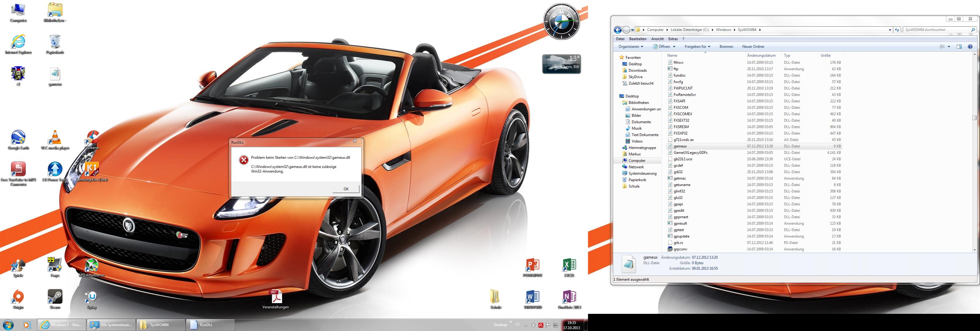Toggle the preview pane icon
The width and height of the screenshot is (980, 331).
[x=959, y=47]
